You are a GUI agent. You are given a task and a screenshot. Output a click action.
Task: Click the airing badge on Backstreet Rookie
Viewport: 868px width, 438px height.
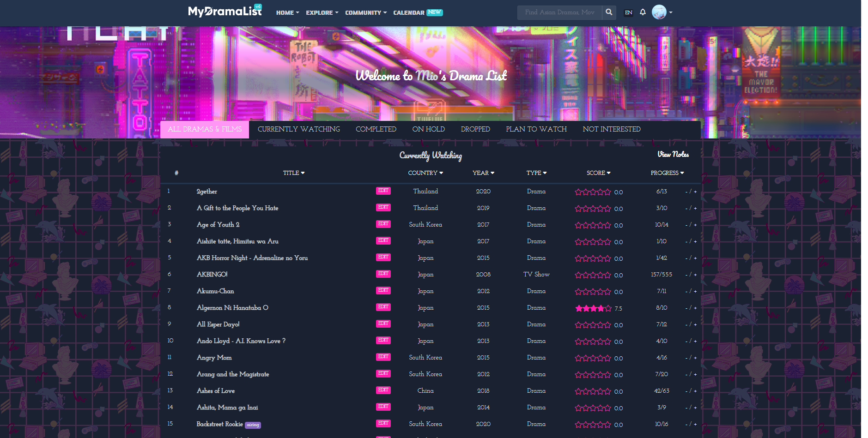pos(253,425)
